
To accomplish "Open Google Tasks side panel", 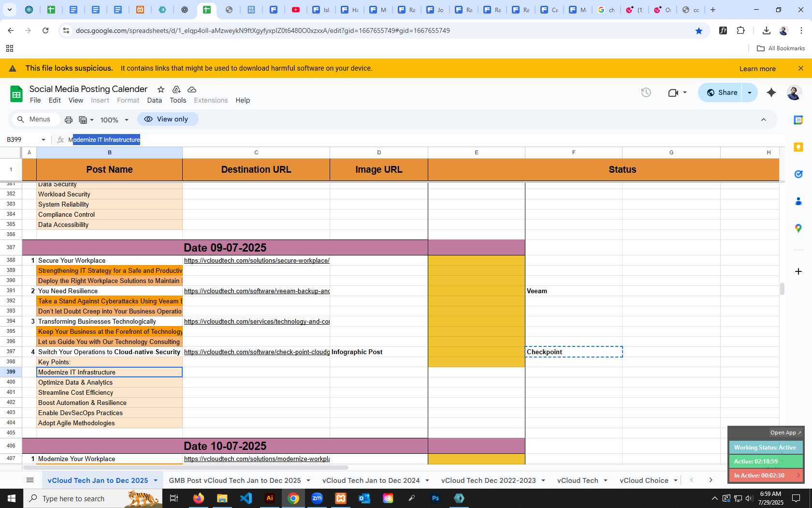I will click(x=798, y=174).
